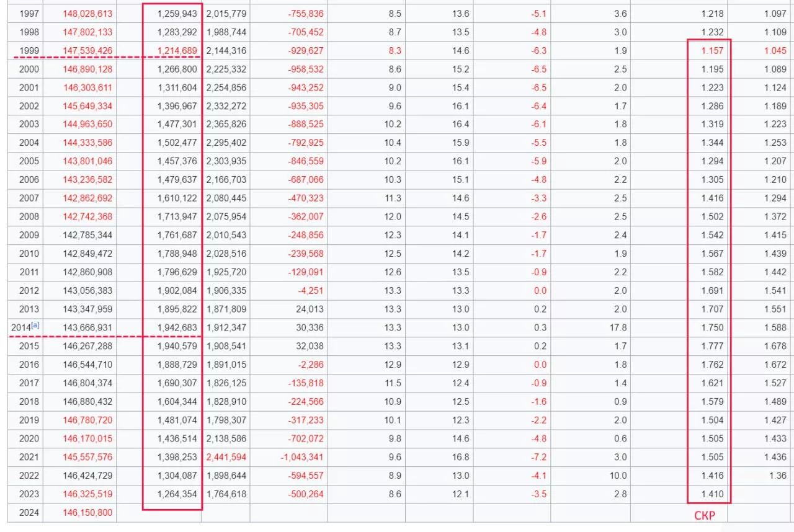Select the year cell 1999

pyautogui.click(x=29, y=51)
